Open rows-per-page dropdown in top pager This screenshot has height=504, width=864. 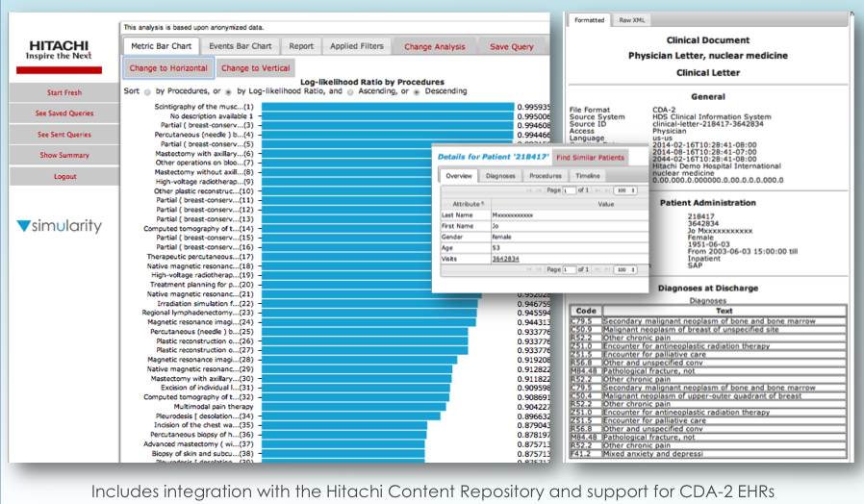click(x=624, y=190)
